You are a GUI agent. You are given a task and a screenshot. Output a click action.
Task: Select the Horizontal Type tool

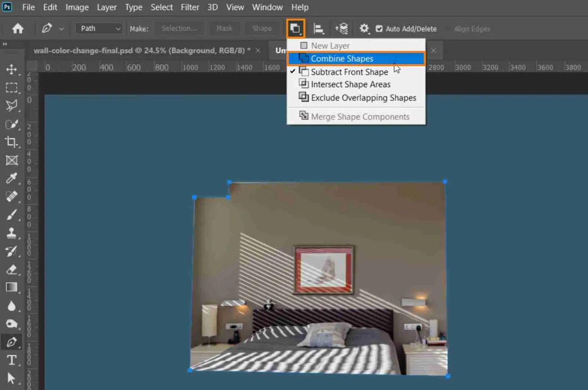(x=12, y=361)
